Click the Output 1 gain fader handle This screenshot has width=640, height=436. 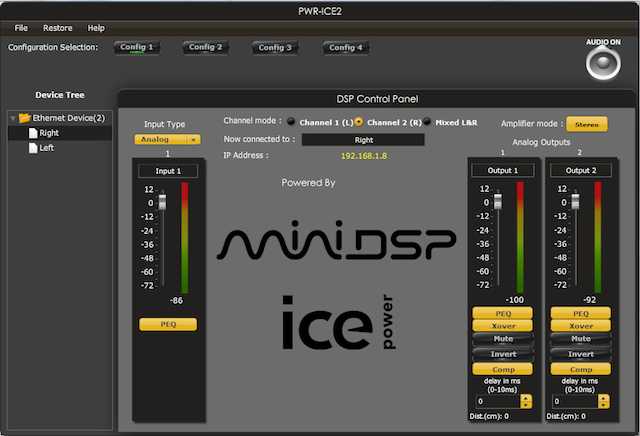(x=498, y=201)
